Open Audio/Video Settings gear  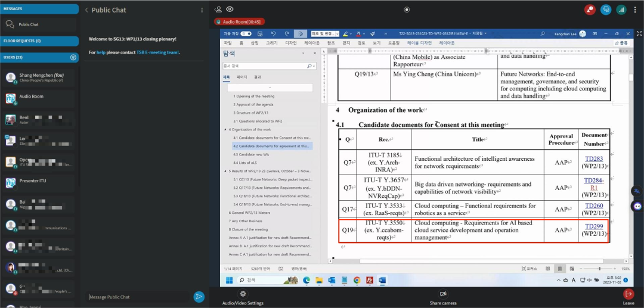[x=243, y=294]
